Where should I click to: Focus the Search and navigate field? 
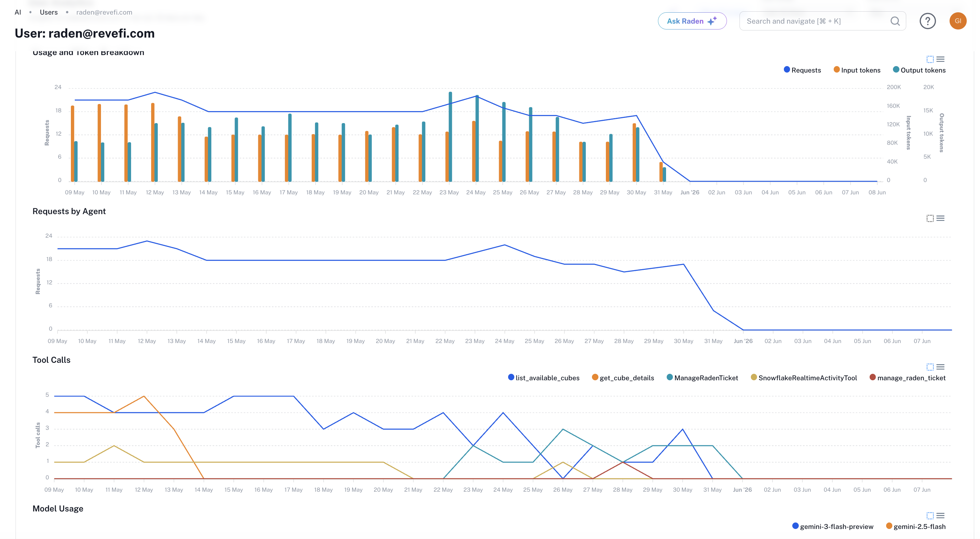tap(822, 21)
